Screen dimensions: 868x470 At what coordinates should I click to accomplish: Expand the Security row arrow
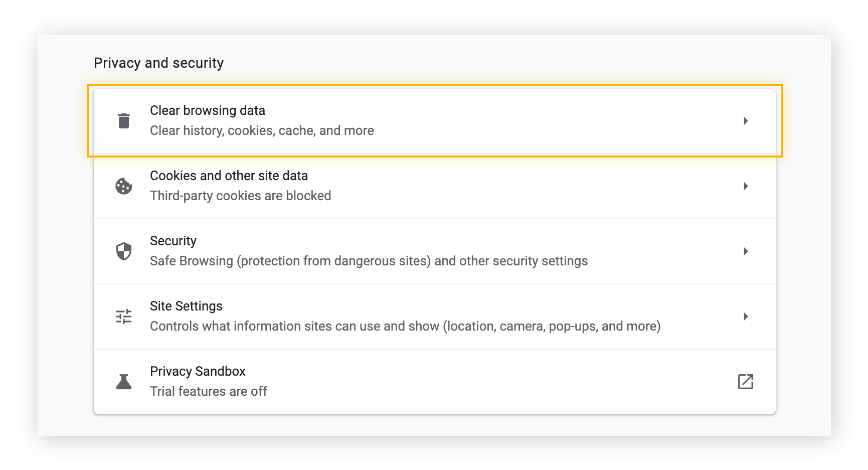(746, 251)
